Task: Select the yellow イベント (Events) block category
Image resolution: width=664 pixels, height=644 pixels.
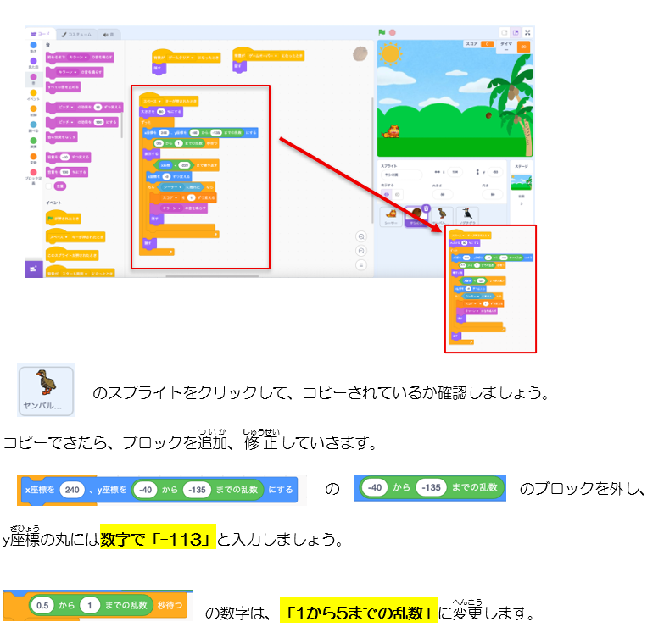Action: point(33,92)
